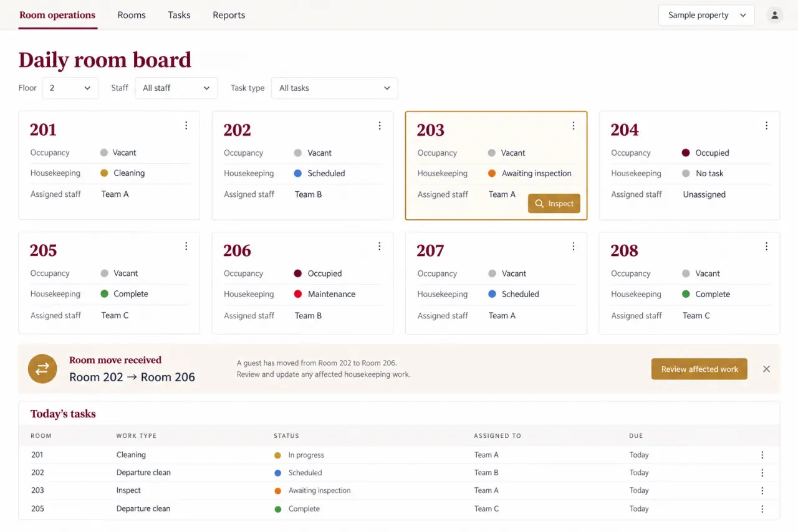The width and height of the screenshot is (798, 532).
Task: Open room 202 card options menu
Action: click(379, 125)
